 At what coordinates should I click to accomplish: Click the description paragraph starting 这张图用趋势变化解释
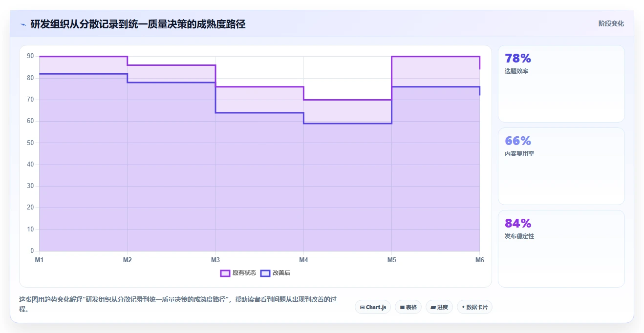point(178,304)
